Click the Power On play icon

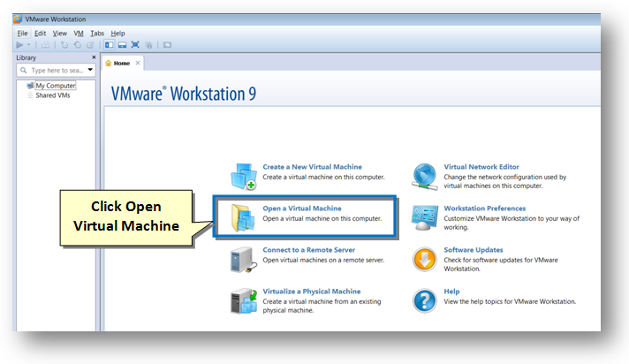19,45
